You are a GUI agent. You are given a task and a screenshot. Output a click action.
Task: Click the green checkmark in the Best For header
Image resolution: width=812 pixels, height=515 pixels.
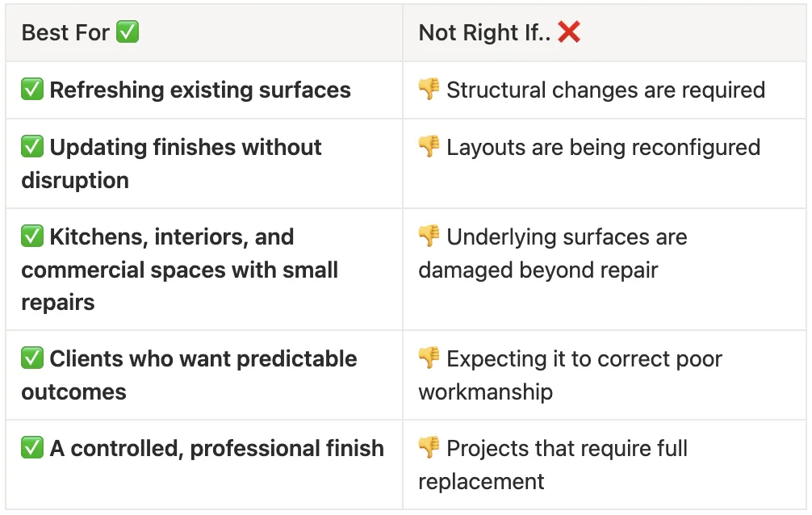tap(128, 32)
